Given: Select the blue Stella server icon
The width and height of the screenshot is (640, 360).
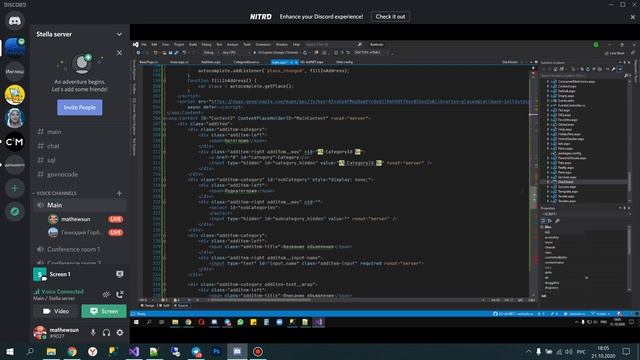Looking at the screenshot, I should tap(15, 47).
